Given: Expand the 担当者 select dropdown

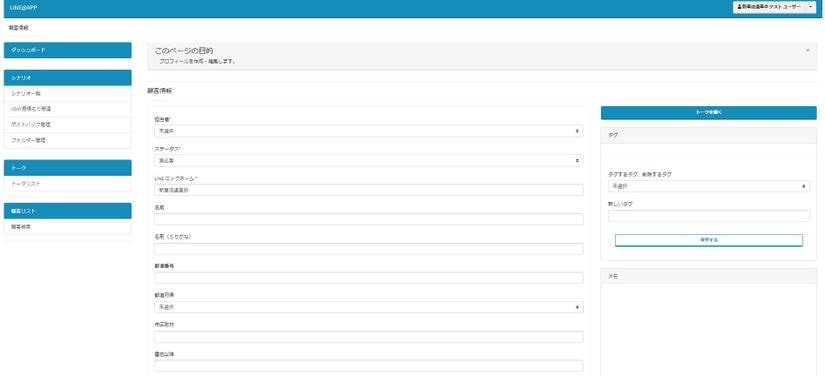Looking at the screenshot, I should coord(369,131).
